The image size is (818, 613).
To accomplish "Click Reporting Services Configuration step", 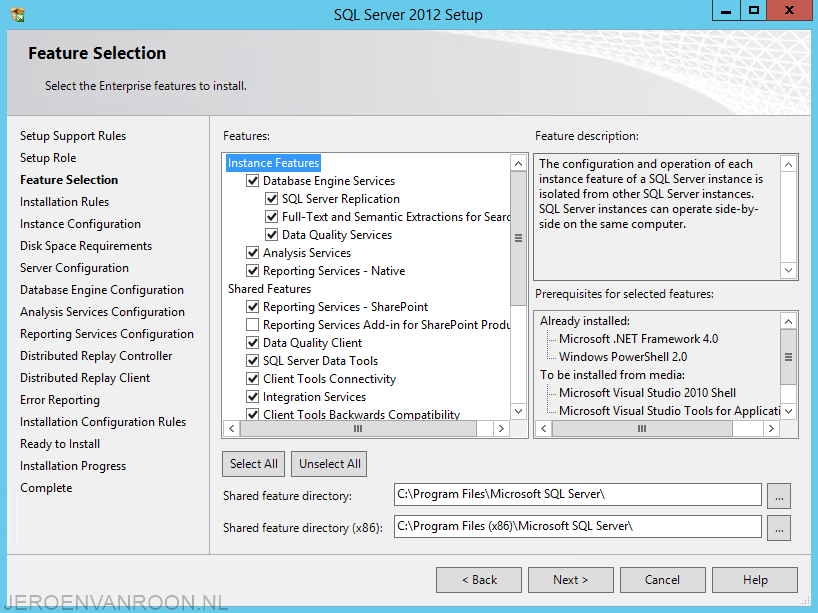I will coord(107,334).
